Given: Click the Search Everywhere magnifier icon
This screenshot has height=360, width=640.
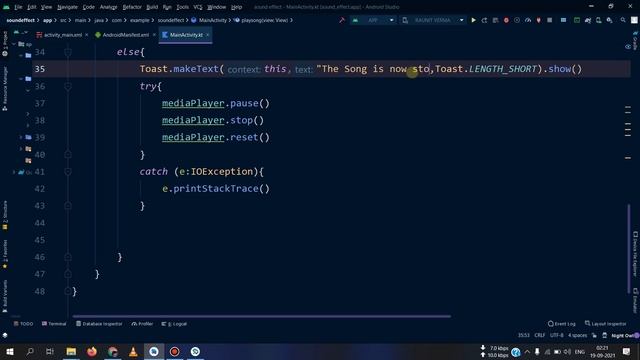Looking at the screenshot, I should point(623,20).
